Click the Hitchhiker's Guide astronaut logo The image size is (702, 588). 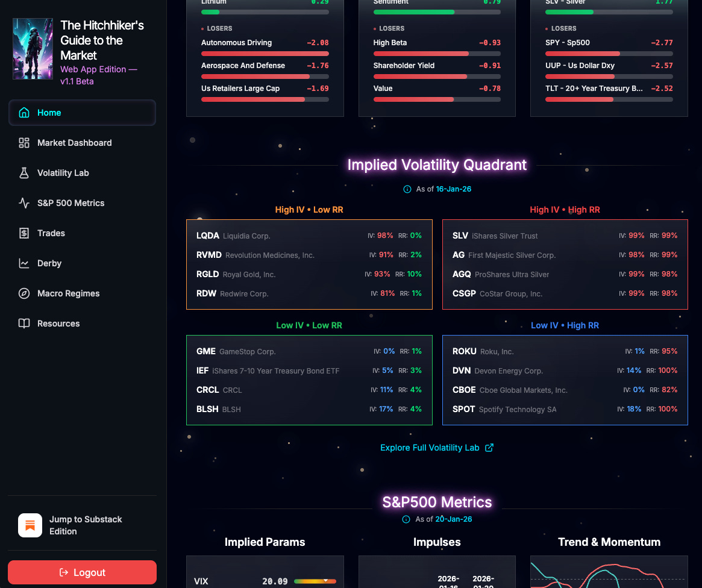coord(33,49)
